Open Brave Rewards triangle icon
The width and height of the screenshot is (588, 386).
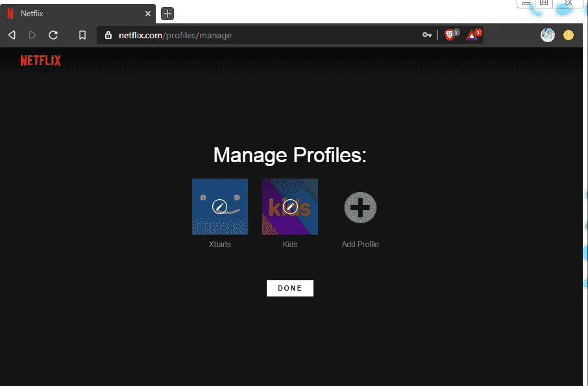pyautogui.click(x=473, y=35)
